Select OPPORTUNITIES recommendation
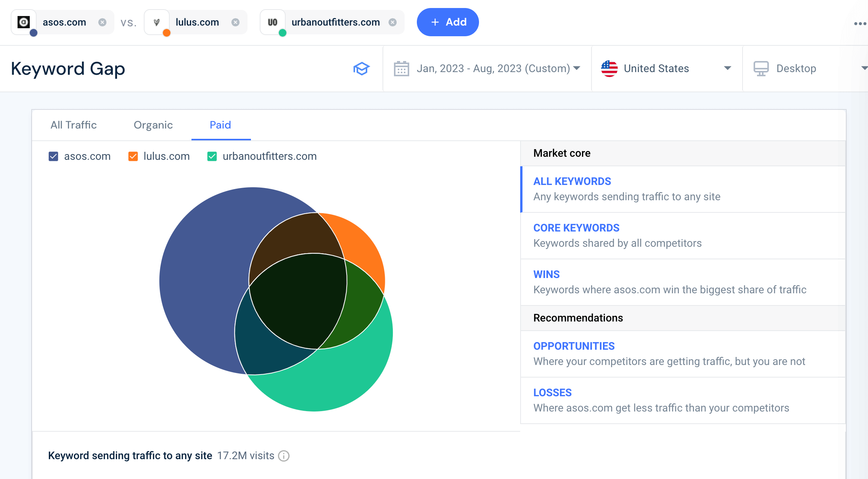Image resolution: width=868 pixels, height=479 pixels. coord(683,354)
